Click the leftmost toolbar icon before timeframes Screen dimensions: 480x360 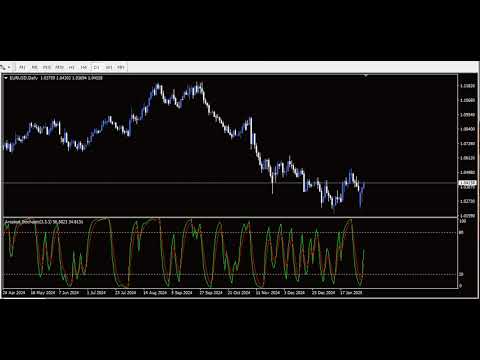(x=3, y=68)
